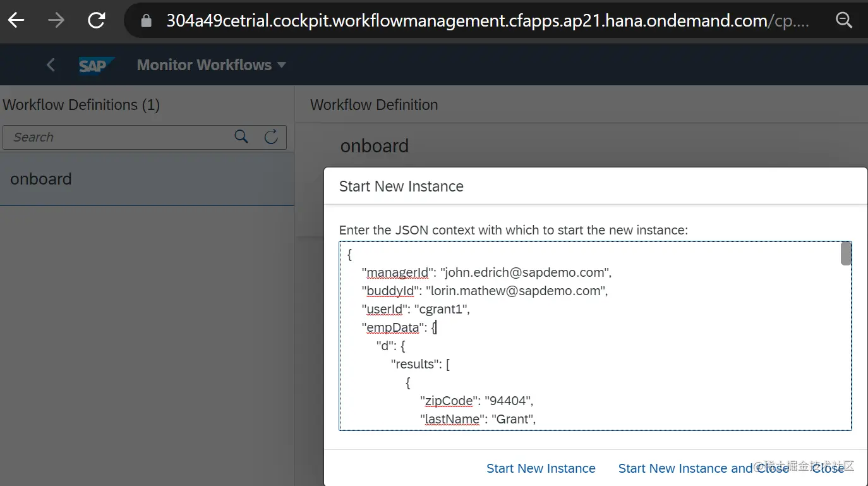Click the onboard title in detail pane
This screenshot has width=868, height=486.
(x=375, y=146)
